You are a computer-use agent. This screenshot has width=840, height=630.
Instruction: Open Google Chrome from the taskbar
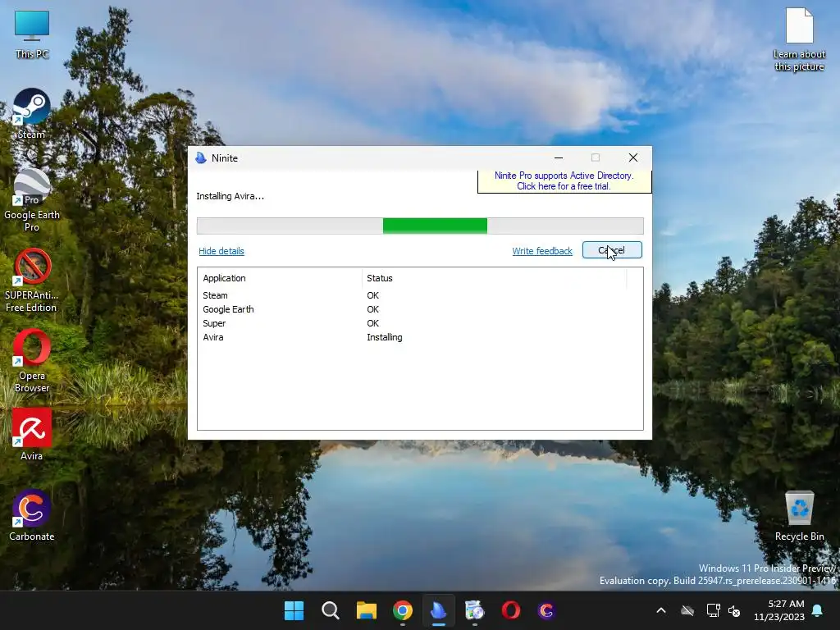click(x=402, y=610)
